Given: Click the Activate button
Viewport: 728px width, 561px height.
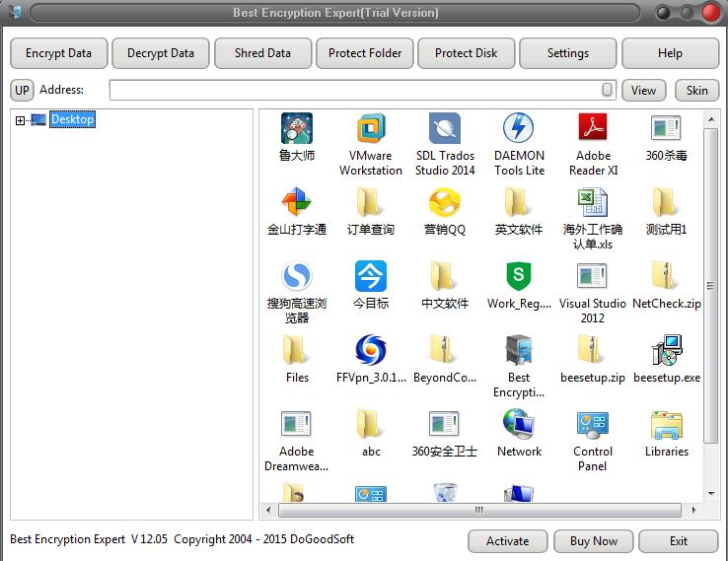Looking at the screenshot, I should click(x=507, y=541).
